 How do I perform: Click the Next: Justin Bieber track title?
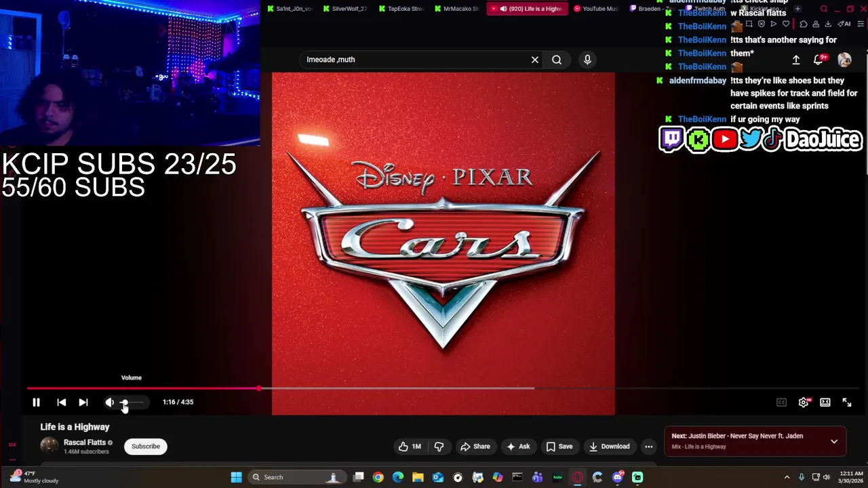(737, 436)
